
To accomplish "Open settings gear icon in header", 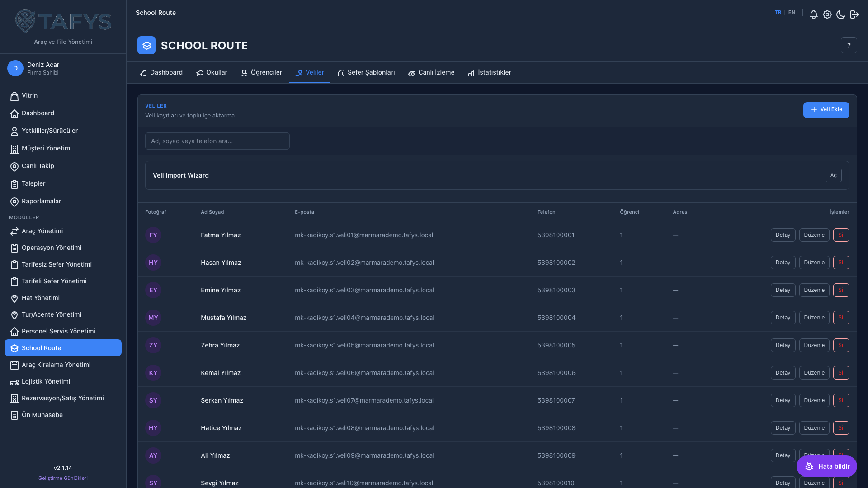I will click(827, 14).
